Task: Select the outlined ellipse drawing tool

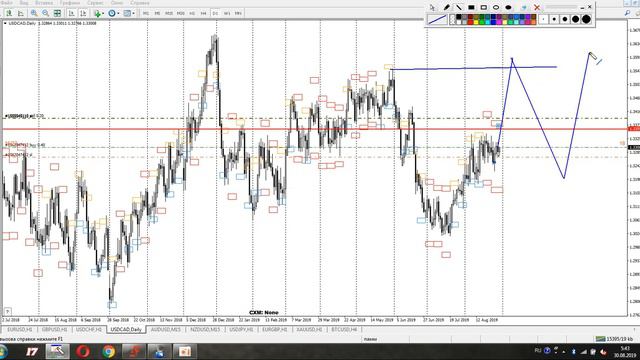Action: pos(496,7)
